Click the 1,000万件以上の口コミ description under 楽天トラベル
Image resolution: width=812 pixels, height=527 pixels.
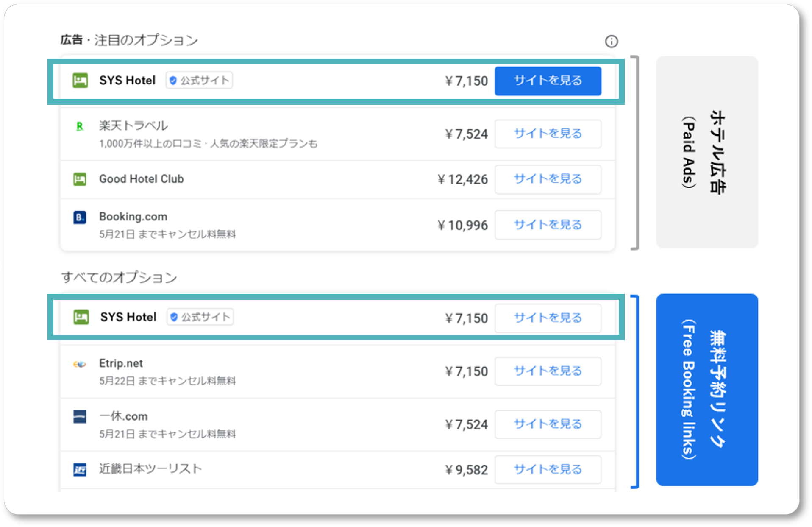208,144
